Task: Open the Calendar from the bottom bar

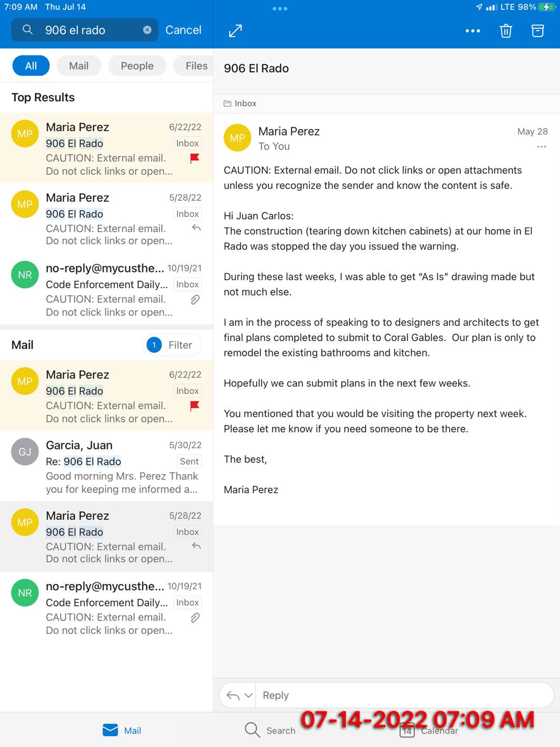Action: [x=429, y=730]
